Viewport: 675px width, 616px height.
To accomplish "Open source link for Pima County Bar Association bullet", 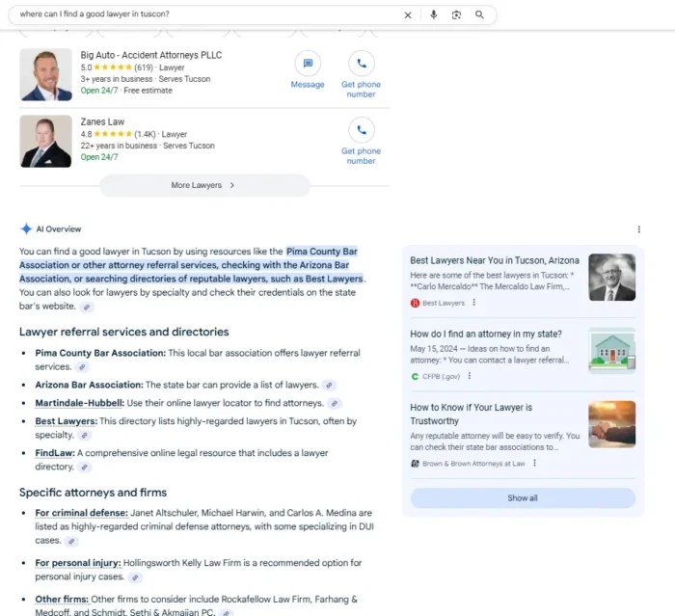I will [x=82, y=367].
